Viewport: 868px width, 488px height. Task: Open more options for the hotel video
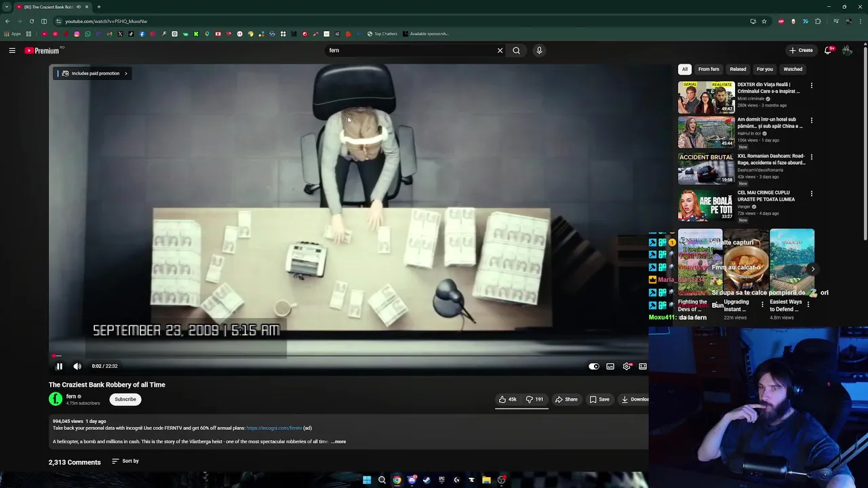812,121
